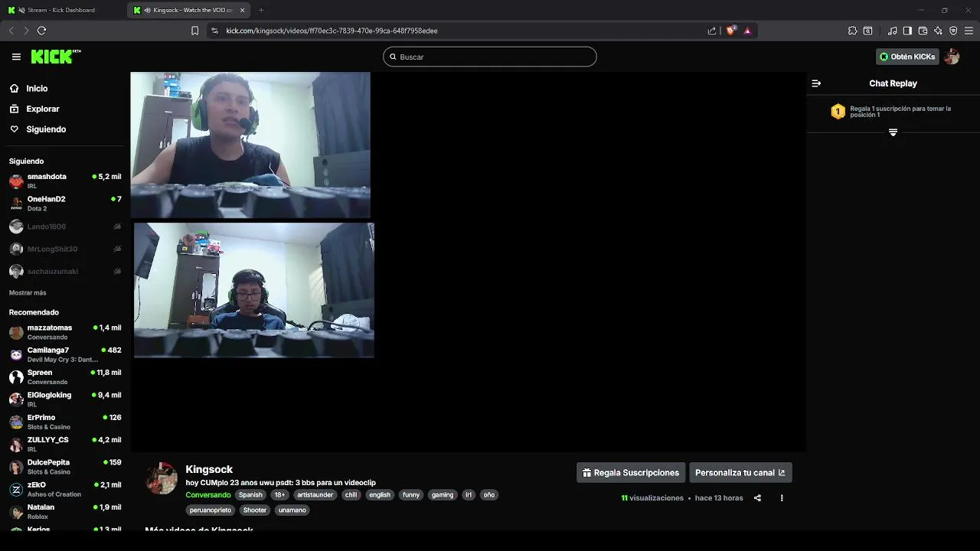The image size is (980, 551).
Task: Click the peruanoprieto tag
Action: coord(211,510)
